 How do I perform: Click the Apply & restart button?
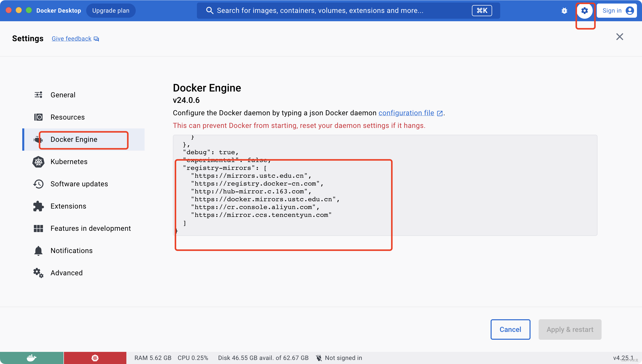pyautogui.click(x=570, y=329)
